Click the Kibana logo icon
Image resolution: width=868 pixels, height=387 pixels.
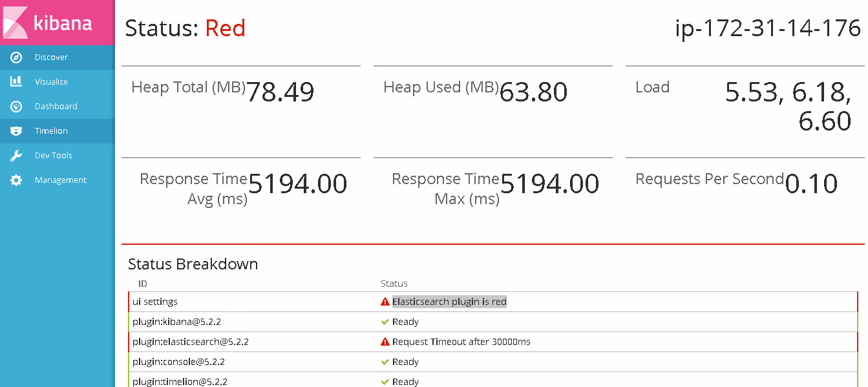click(16, 23)
